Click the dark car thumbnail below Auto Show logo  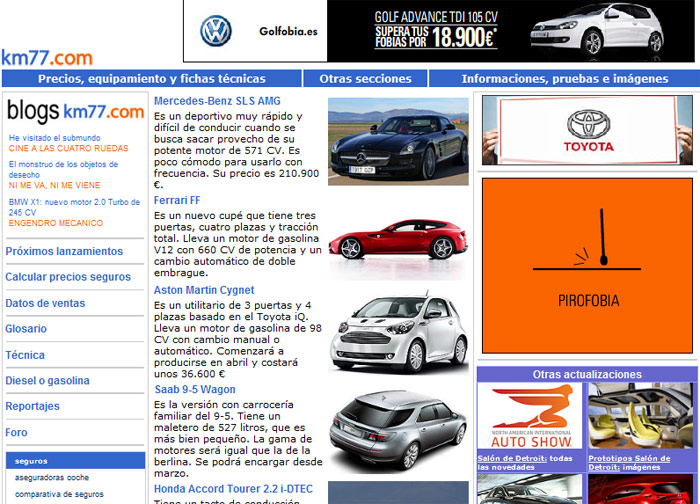point(530,489)
